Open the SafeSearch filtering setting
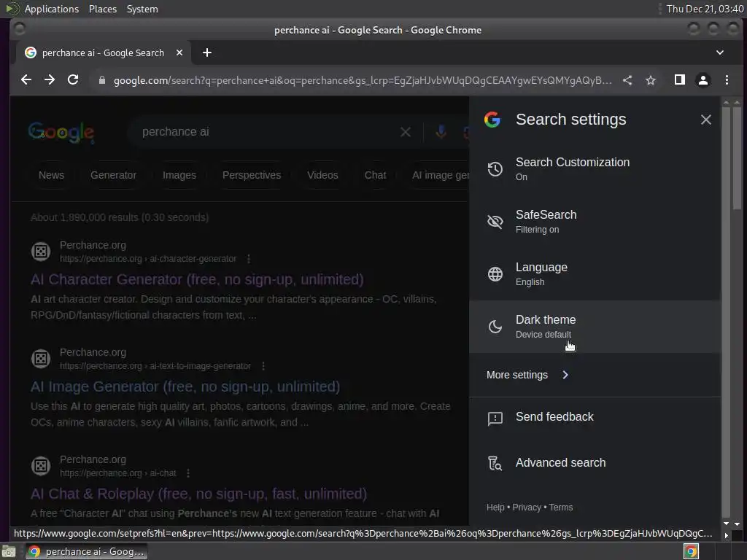This screenshot has height=560, width=747. pyautogui.click(x=595, y=222)
